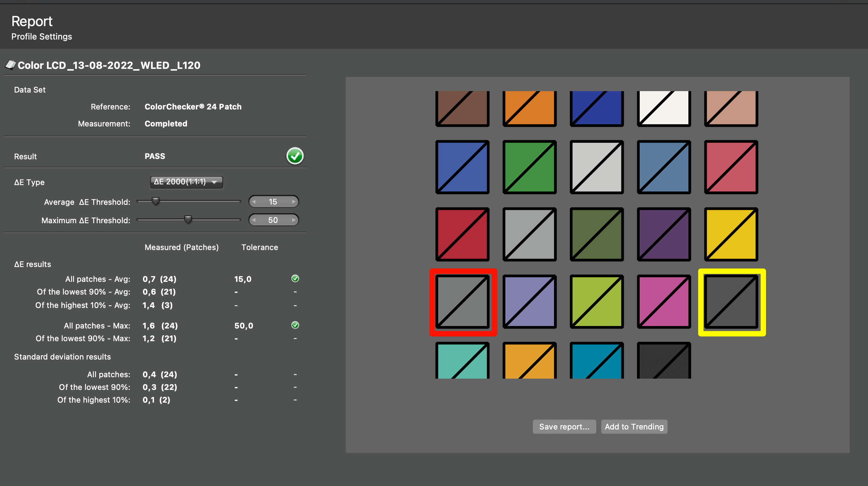Click the green check beside the 15,0 average tolerance
Viewport: 868px width, 486px height.
pyautogui.click(x=295, y=278)
